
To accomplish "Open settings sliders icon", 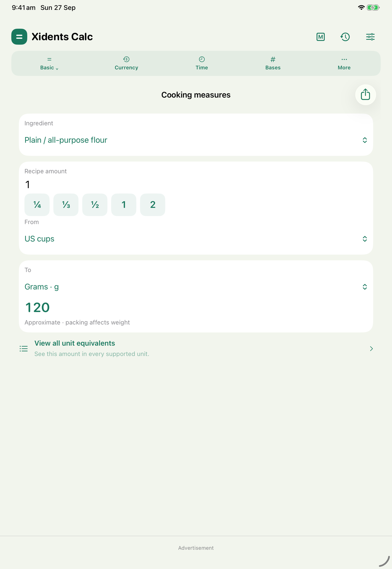I will 370,37.
